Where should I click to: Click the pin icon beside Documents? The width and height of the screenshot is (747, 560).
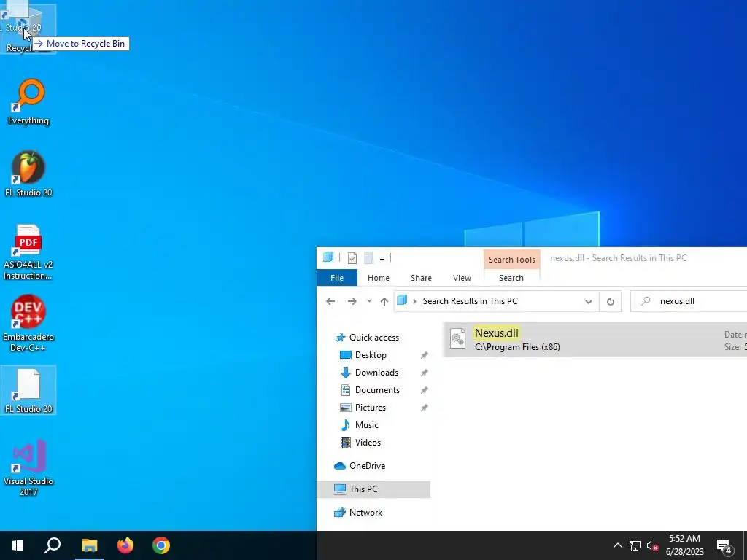click(424, 391)
